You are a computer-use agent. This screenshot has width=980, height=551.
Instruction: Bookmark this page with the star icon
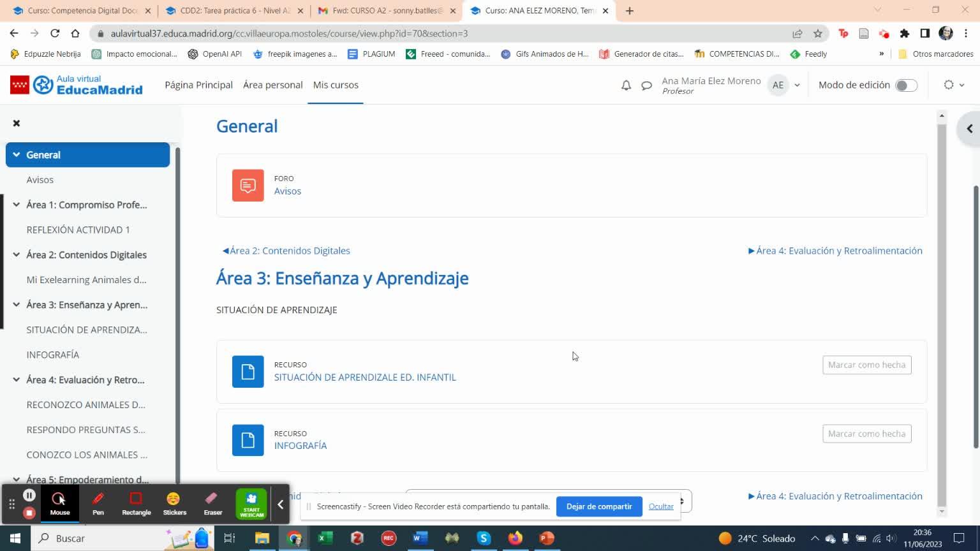click(x=817, y=34)
